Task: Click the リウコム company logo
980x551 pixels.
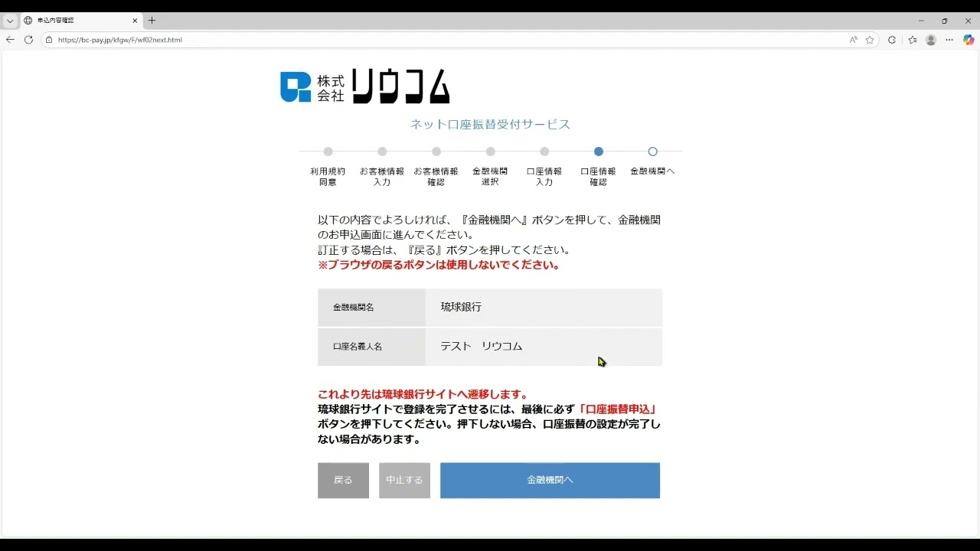Action: 364,86
